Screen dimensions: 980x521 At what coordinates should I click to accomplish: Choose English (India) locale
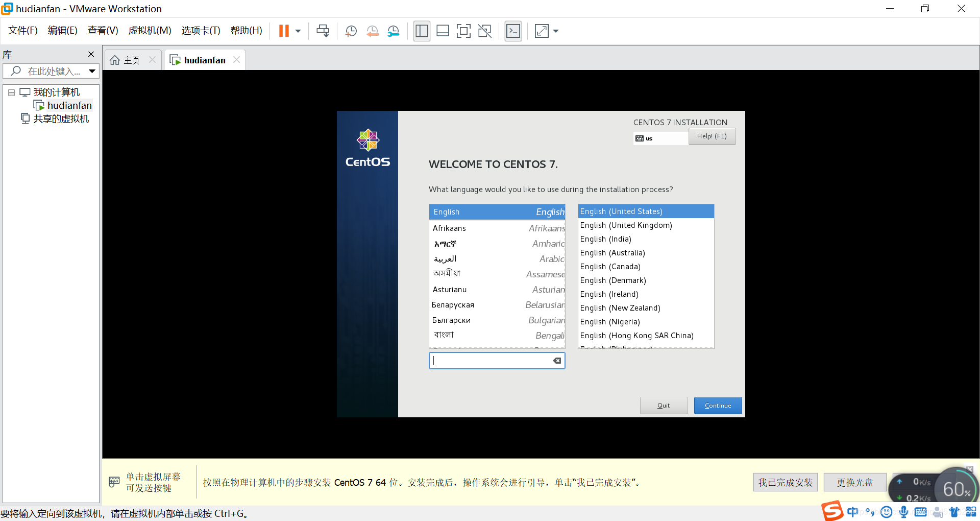(x=646, y=239)
